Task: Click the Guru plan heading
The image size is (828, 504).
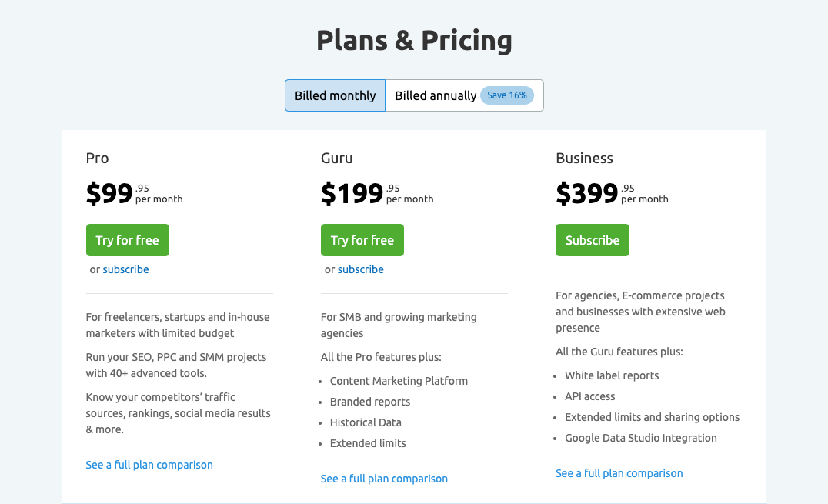Action: pos(336,158)
